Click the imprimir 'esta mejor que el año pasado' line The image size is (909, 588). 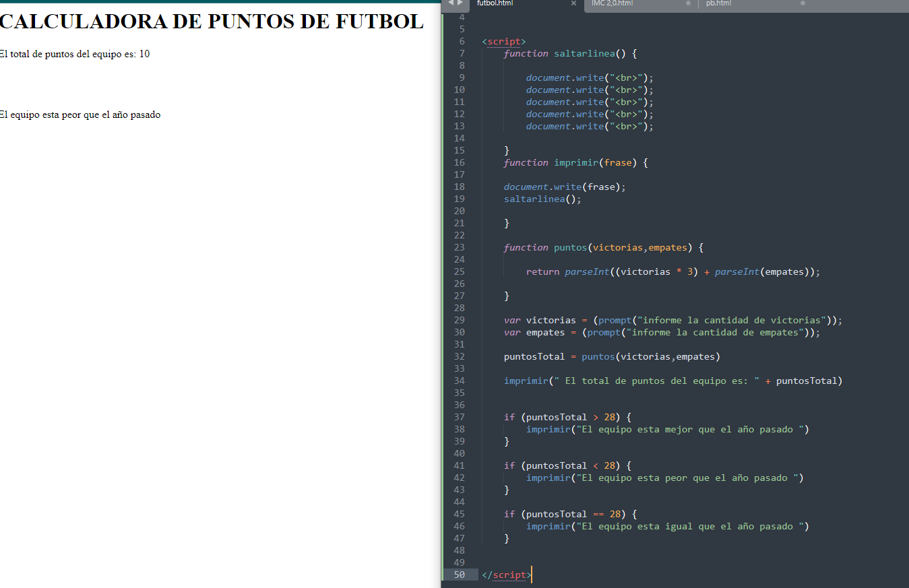668,429
